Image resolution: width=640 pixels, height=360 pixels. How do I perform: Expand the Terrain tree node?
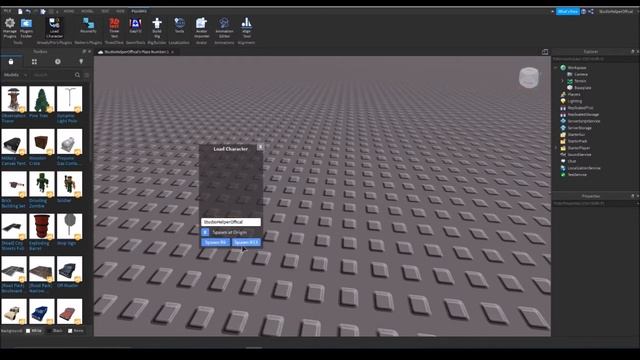[563, 81]
